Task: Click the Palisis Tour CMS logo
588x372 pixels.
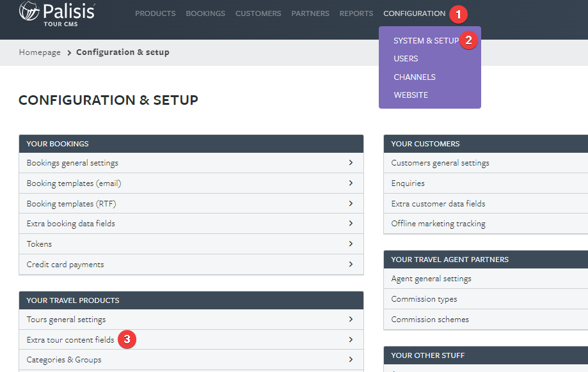Action: click(x=57, y=14)
